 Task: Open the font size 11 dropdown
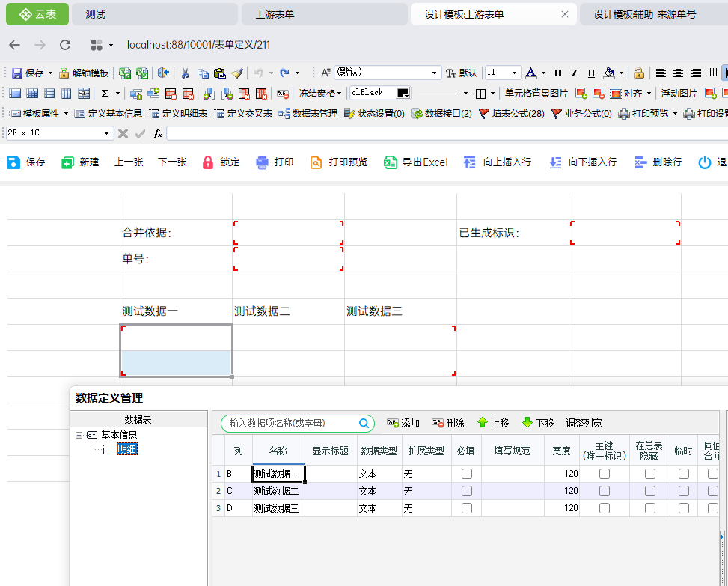coord(516,73)
